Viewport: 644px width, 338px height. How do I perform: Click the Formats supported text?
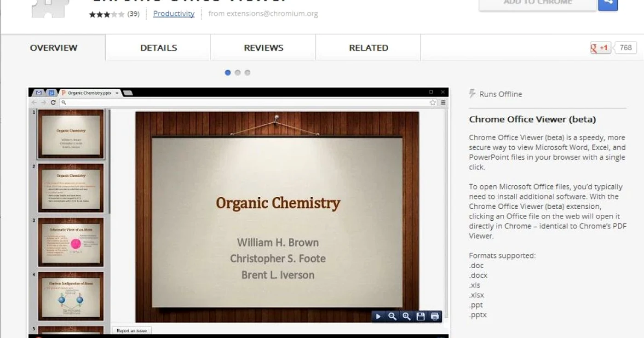point(502,256)
